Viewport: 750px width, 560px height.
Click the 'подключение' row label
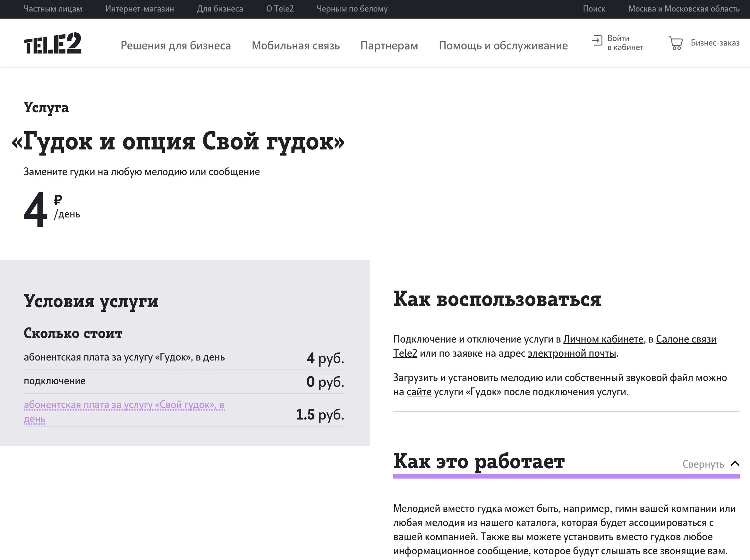pyautogui.click(x=55, y=381)
